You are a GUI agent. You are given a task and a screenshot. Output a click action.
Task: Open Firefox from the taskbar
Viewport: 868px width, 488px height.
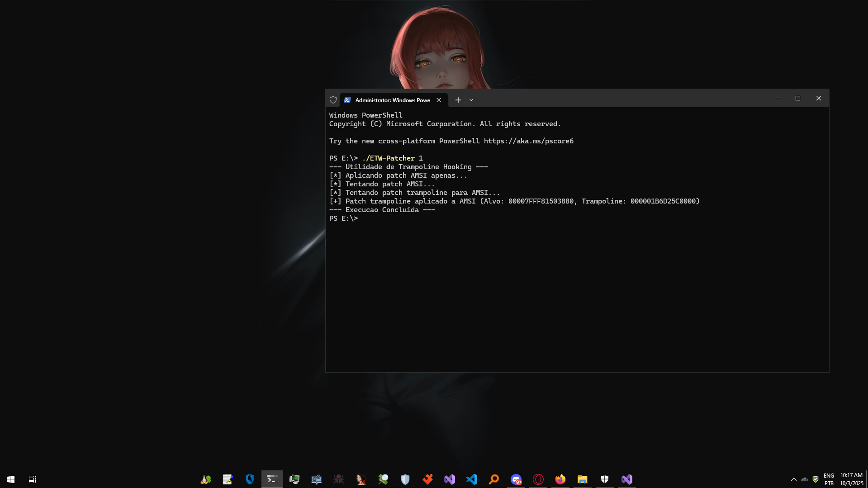coord(560,479)
